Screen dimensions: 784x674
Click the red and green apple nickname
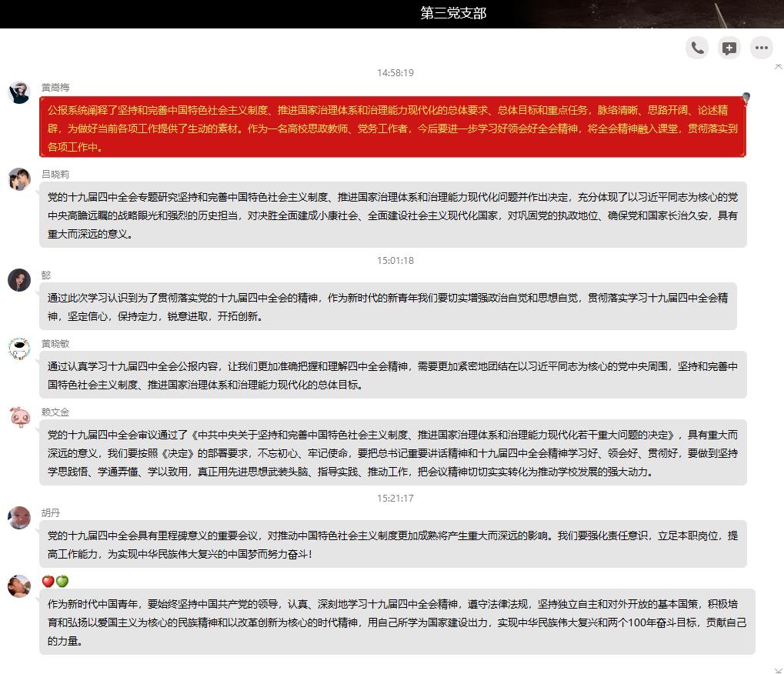point(55,581)
